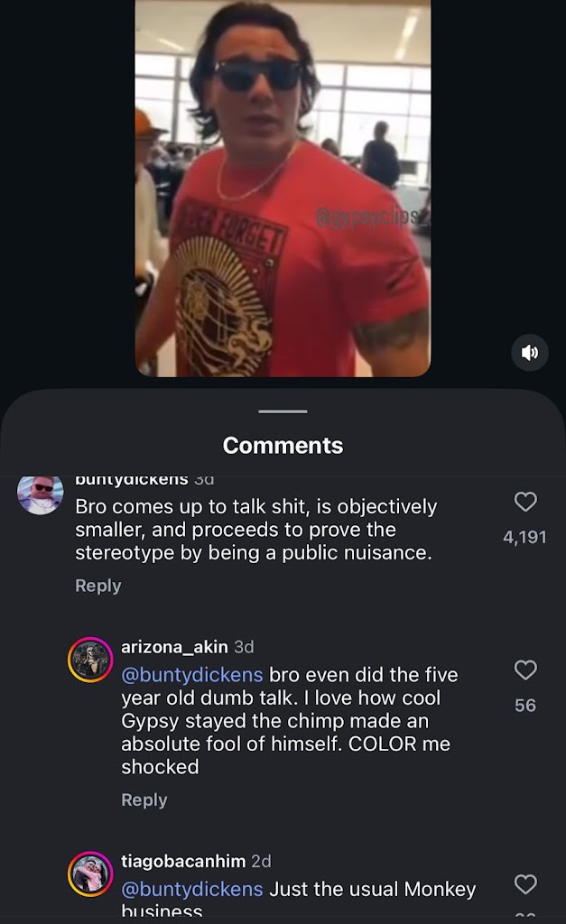
Task: View the 56 likes on arizona_akin's reply
Action: (x=525, y=705)
